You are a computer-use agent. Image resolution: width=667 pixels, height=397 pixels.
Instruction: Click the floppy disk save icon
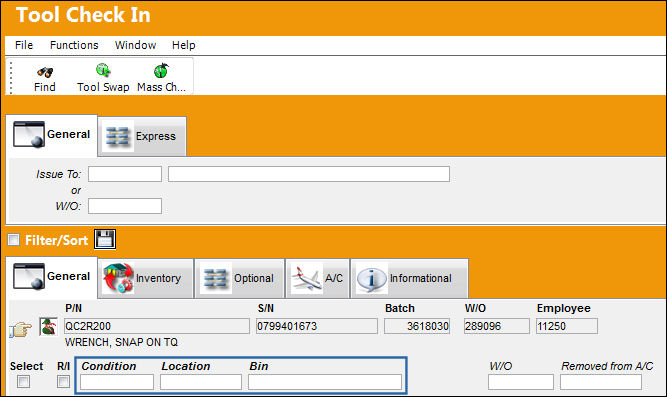(x=105, y=239)
